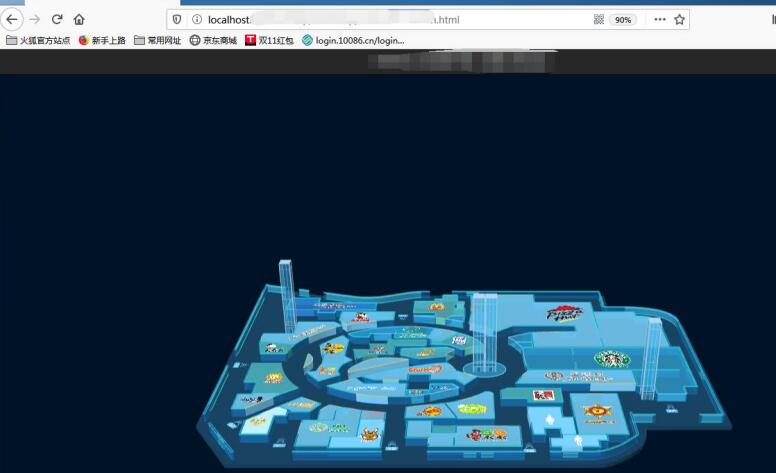The width and height of the screenshot is (776, 473).
Task: Select the orange StarHub-style text logo
Action: [425, 369]
